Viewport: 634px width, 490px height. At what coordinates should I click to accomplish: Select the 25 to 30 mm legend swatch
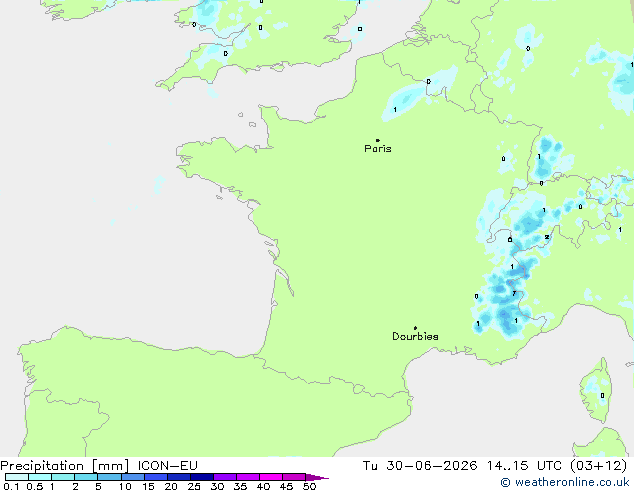(x=202, y=477)
